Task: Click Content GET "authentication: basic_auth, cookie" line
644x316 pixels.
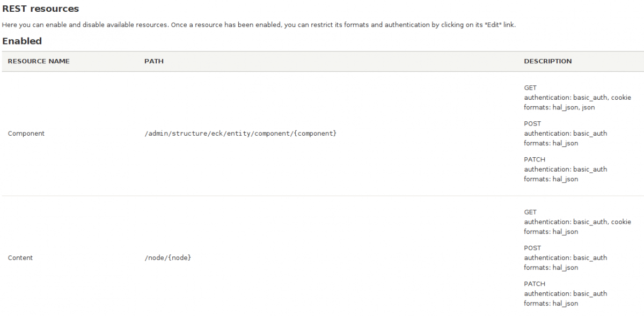Action: point(577,222)
